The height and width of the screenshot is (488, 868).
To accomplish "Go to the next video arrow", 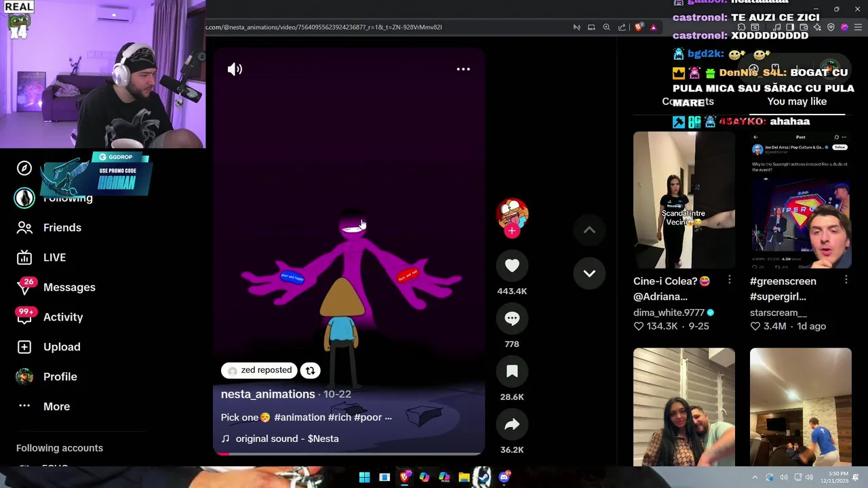I will click(x=589, y=273).
